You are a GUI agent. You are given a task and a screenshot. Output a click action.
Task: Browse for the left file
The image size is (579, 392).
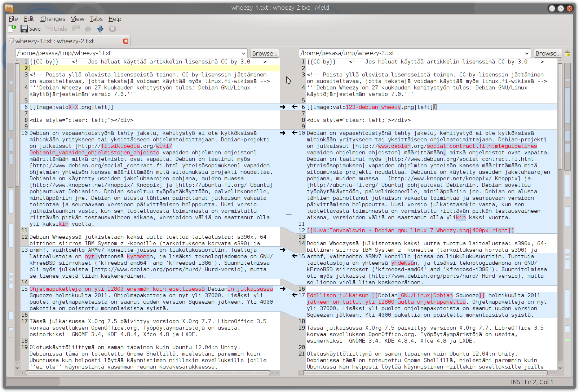tap(265, 53)
